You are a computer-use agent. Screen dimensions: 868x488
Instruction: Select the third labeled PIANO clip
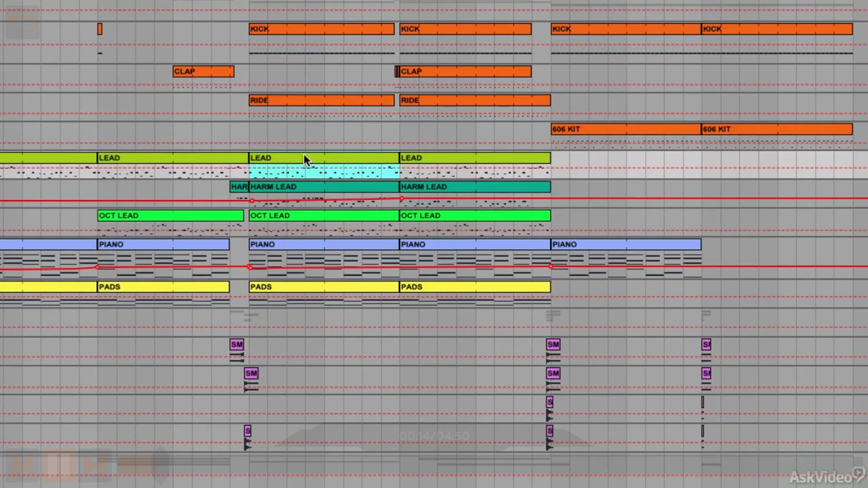click(475, 244)
